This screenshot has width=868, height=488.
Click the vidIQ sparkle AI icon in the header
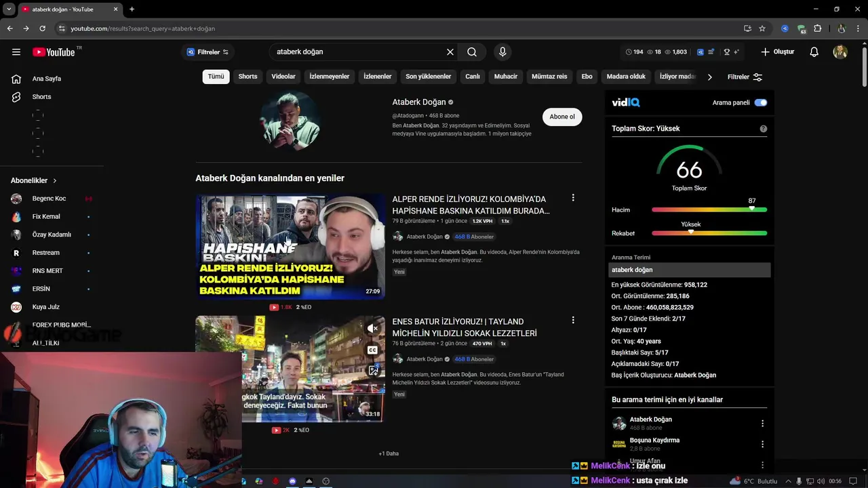click(x=736, y=52)
